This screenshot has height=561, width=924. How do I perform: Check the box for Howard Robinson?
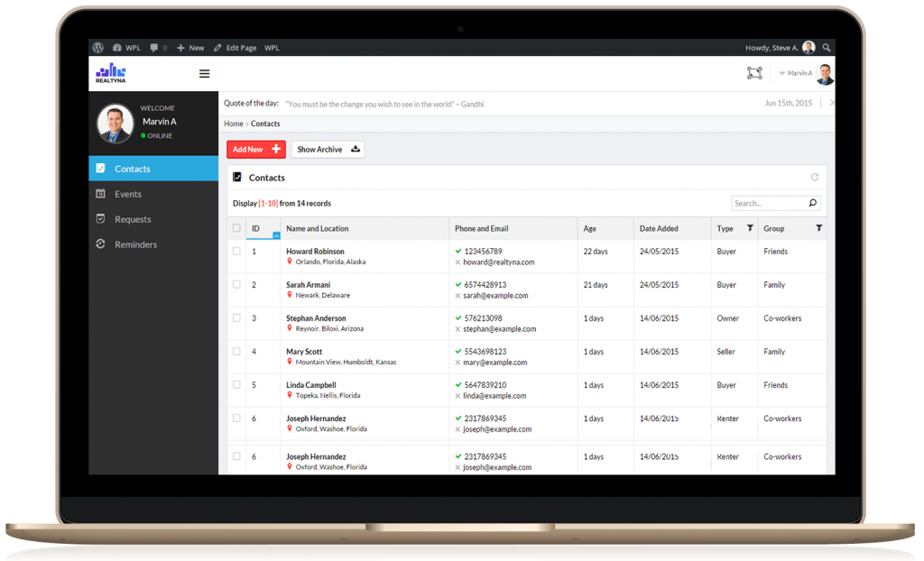(x=236, y=252)
